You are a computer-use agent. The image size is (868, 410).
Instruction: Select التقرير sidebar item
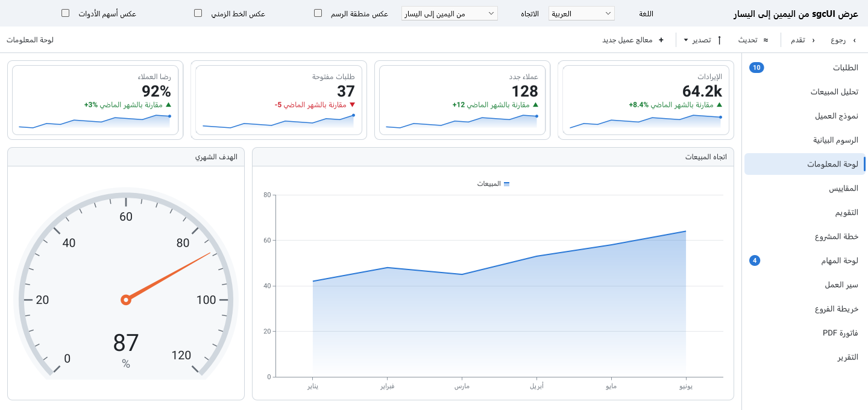(x=804, y=357)
